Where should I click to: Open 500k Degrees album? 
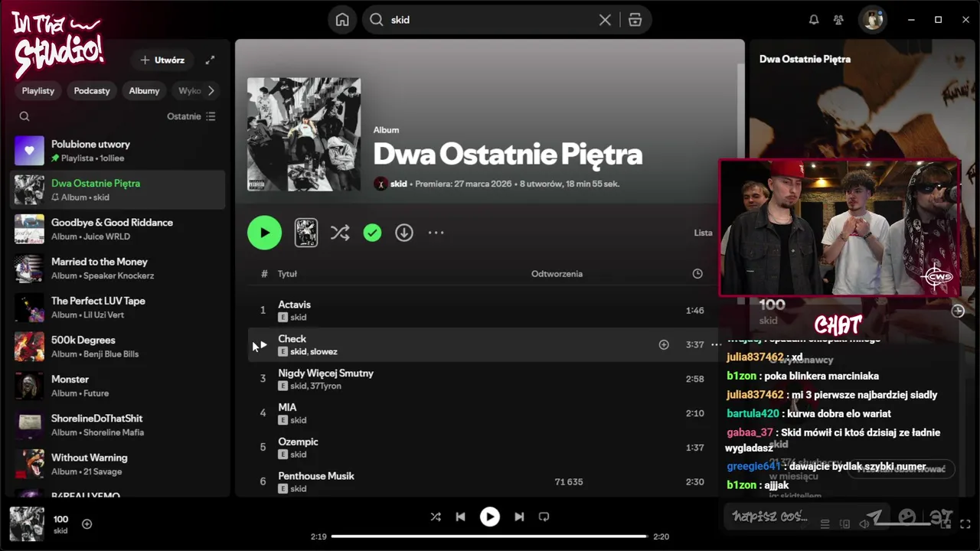118,347
